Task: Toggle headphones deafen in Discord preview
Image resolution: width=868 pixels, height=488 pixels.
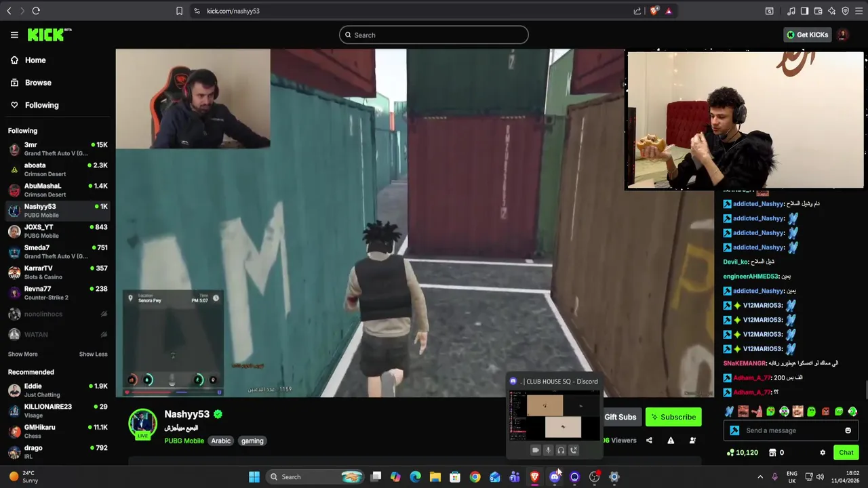Action: click(561, 450)
